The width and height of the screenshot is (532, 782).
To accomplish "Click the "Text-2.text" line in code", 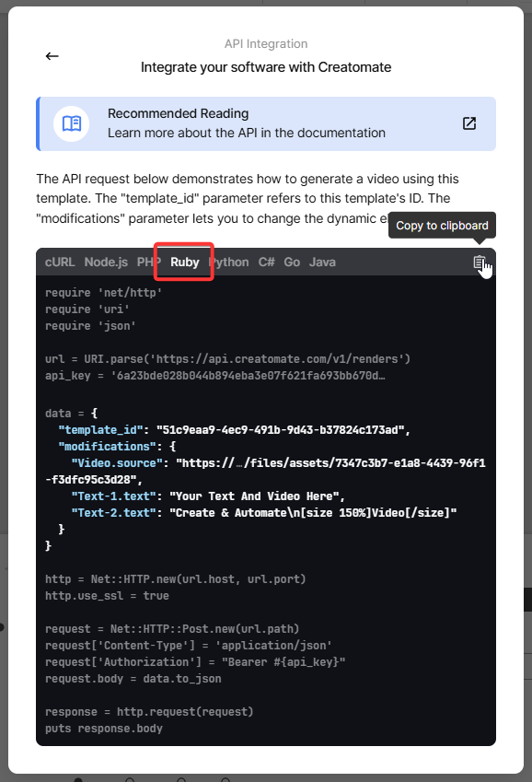I will coord(264,513).
